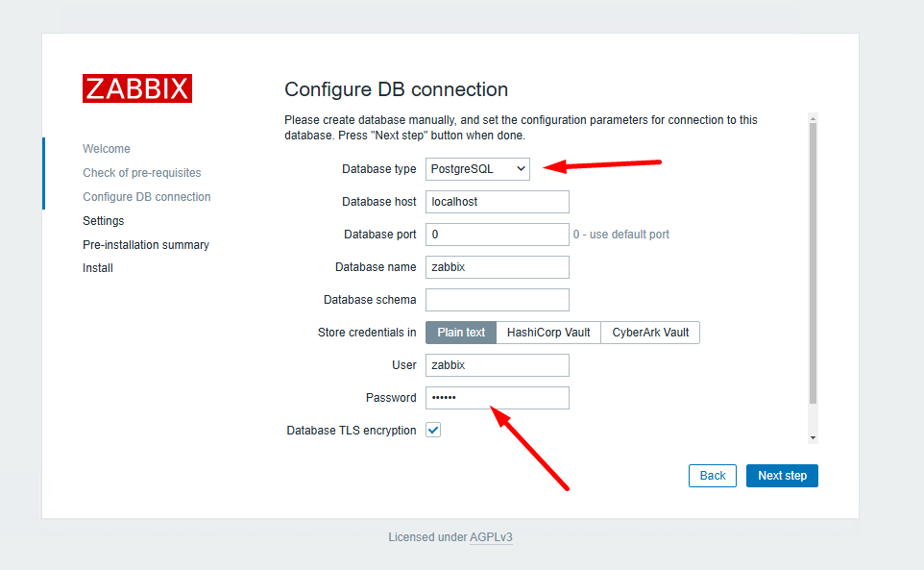The height and width of the screenshot is (570, 924).
Task: Select the empty Database schema field
Action: (x=498, y=300)
